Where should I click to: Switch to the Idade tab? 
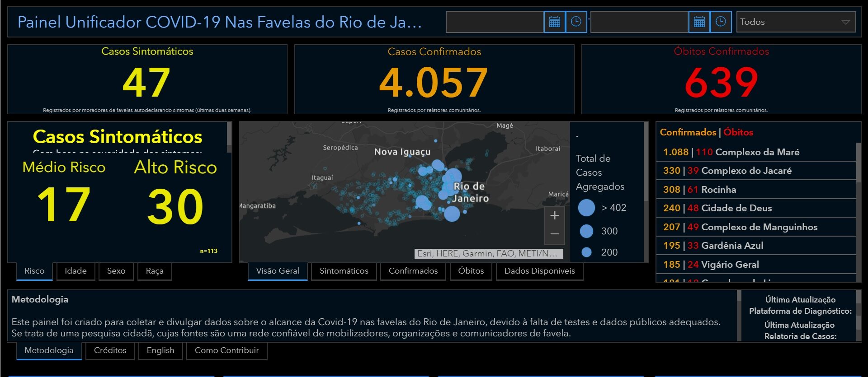(x=75, y=271)
